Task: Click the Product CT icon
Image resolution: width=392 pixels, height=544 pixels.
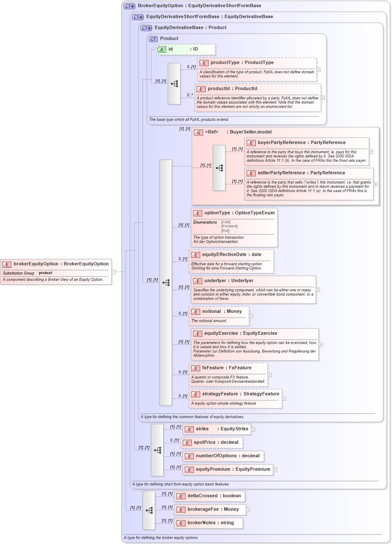Action: 153,39
